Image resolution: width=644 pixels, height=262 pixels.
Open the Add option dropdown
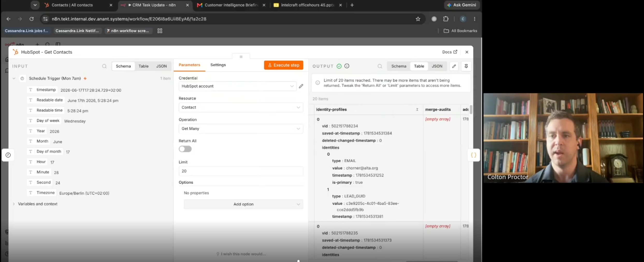[244, 204]
